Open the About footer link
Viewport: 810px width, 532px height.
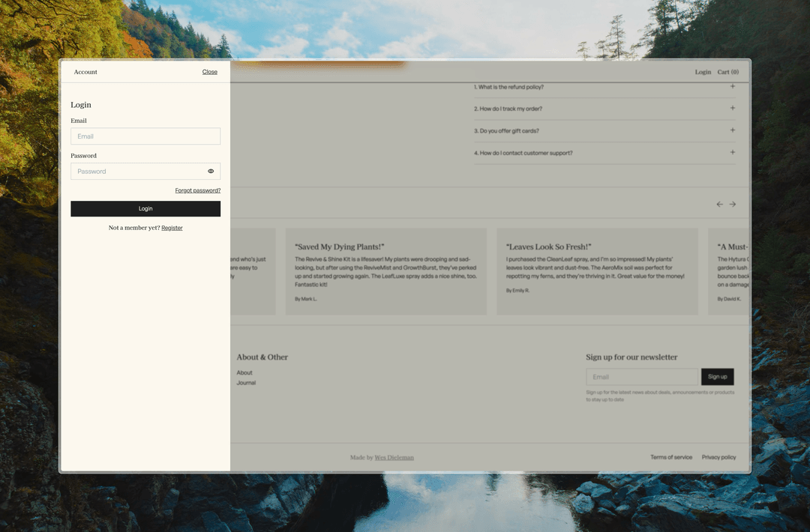(244, 372)
